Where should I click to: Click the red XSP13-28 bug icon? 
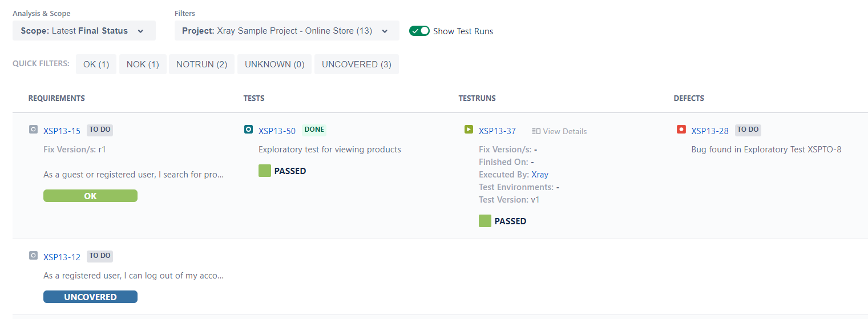(681, 130)
